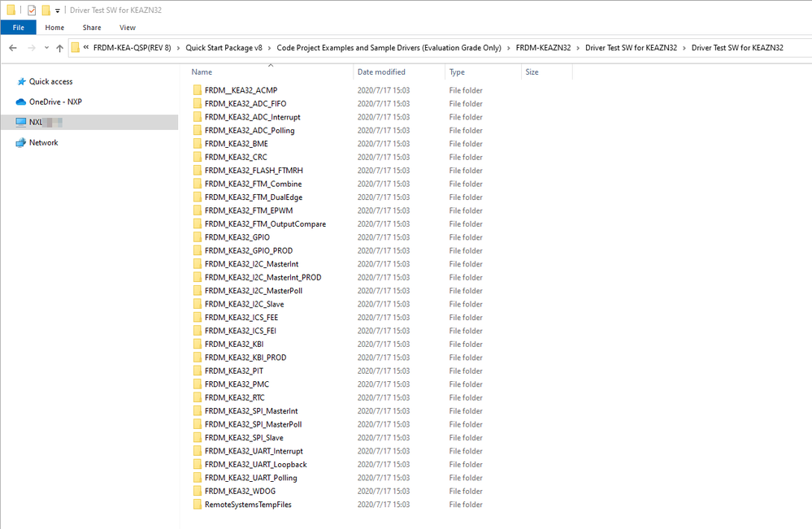Viewport: 812px width, 529px height.
Task: Click the FRDM_KEA32_FTM_DualEdge folder icon
Action: tap(198, 197)
